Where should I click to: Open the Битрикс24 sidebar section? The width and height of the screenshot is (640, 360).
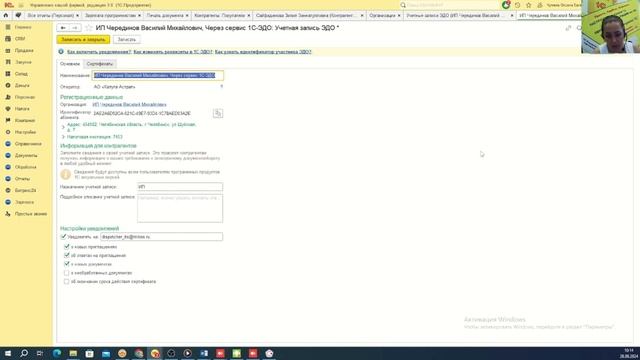click(x=25, y=191)
